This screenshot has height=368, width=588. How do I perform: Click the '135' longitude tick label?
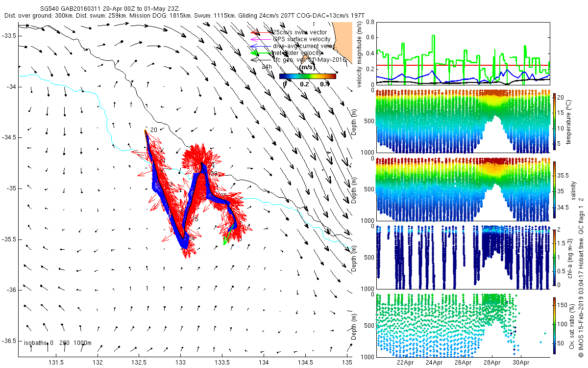(347, 363)
